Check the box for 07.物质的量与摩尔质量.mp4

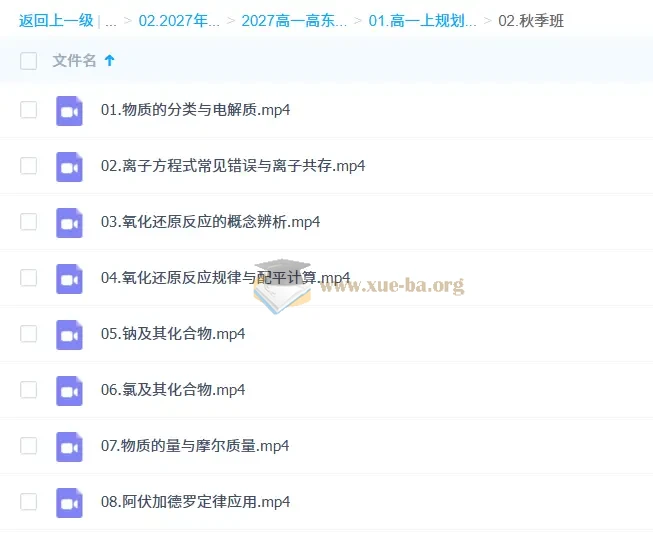tap(28, 445)
